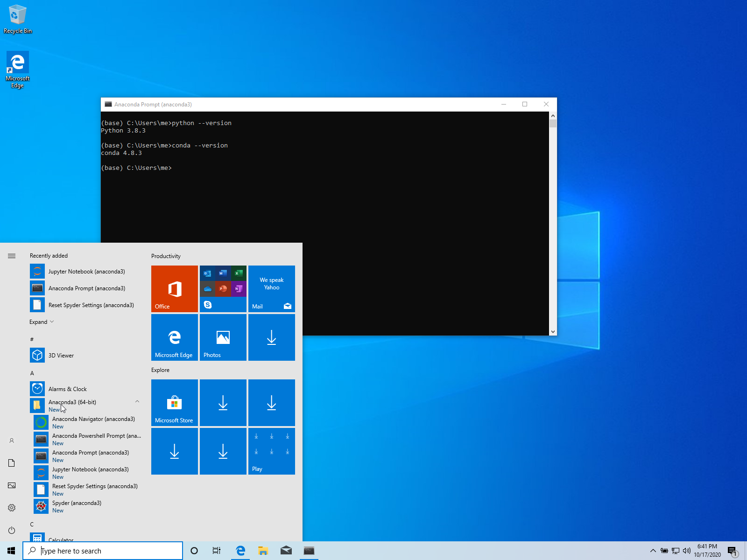The width and height of the screenshot is (747, 560).
Task: Click the Explore group title
Action: point(160,370)
